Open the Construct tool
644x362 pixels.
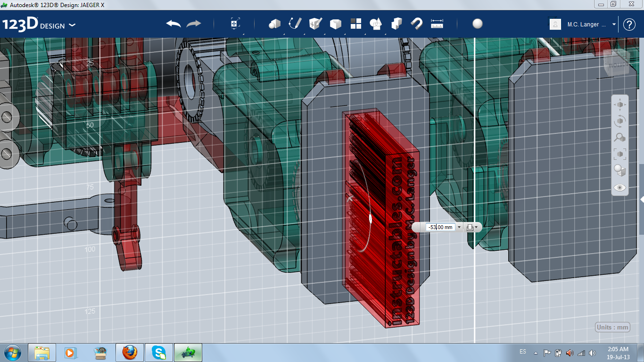[315, 24]
